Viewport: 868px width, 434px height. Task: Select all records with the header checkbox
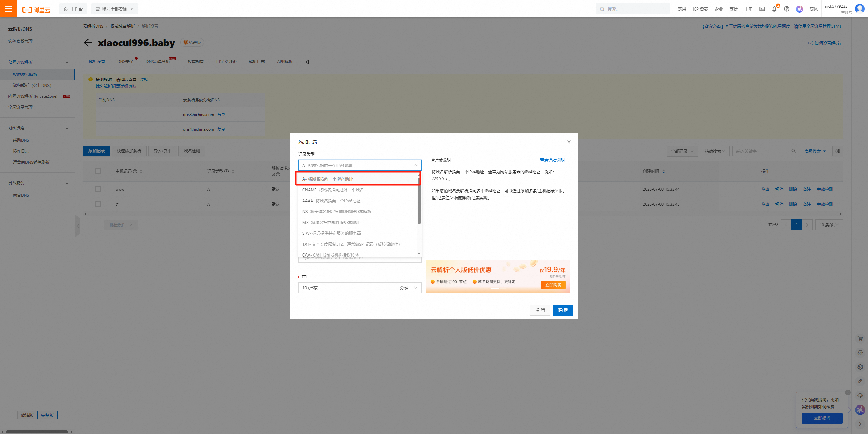pyautogui.click(x=98, y=171)
